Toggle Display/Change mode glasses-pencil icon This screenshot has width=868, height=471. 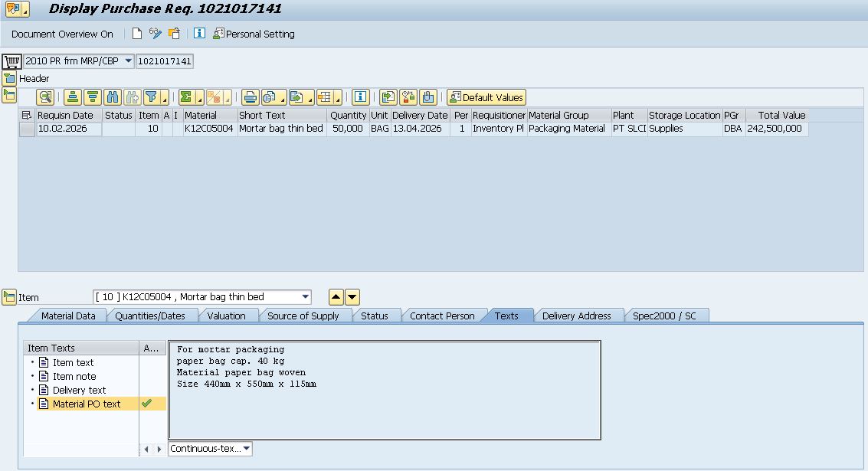156,34
